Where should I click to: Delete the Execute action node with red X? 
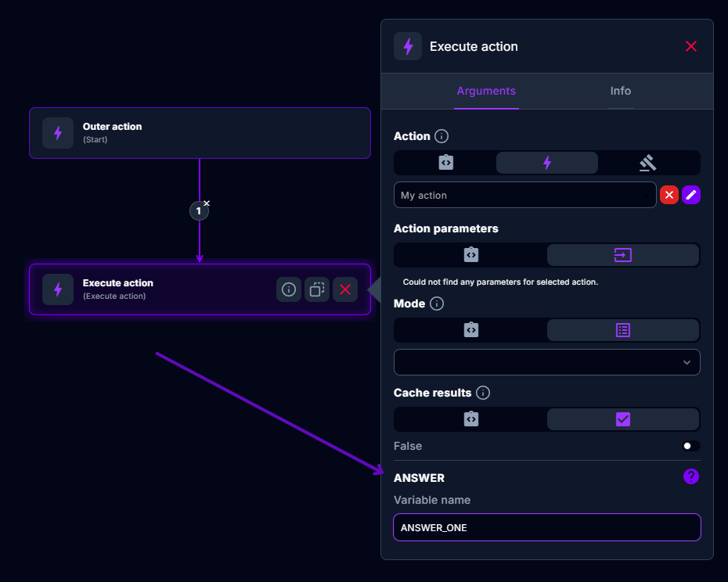[x=345, y=289]
